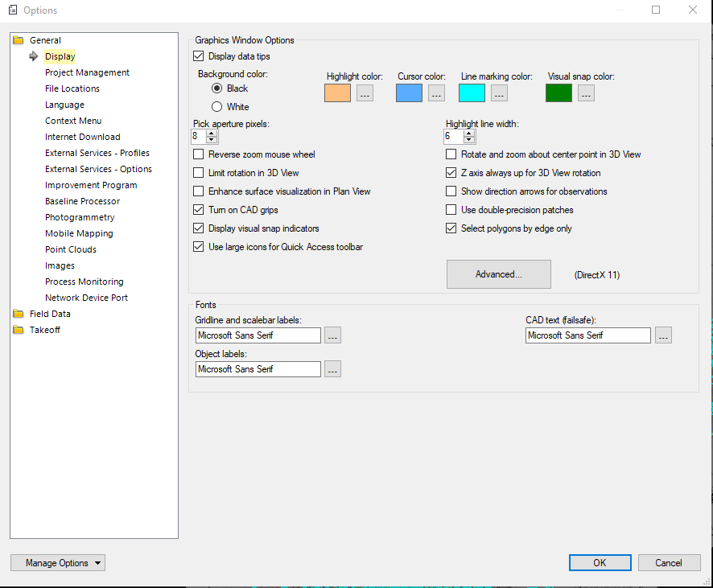The height and width of the screenshot is (588, 713).
Task: Open Visual snap color ellipsis button
Action: click(x=586, y=93)
